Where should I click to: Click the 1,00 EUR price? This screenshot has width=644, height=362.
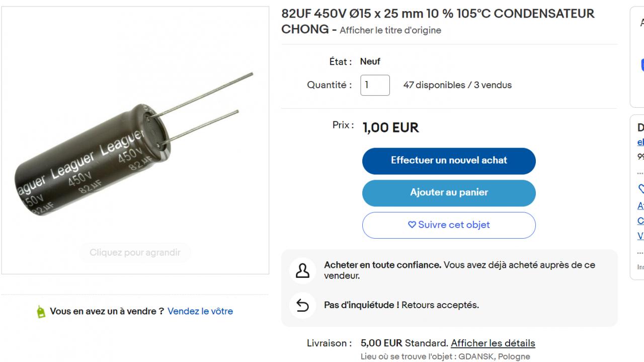click(x=390, y=128)
